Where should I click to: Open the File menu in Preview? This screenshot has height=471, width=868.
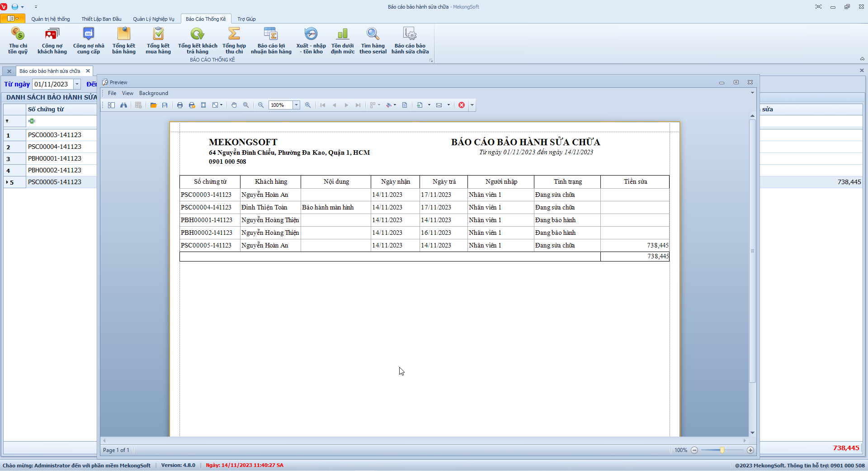click(x=112, y=93)
